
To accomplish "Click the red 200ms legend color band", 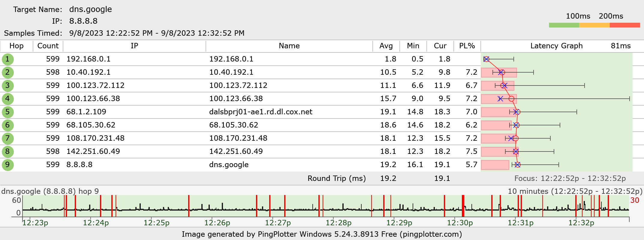I will pyautogui.click(x=624, y=25).
